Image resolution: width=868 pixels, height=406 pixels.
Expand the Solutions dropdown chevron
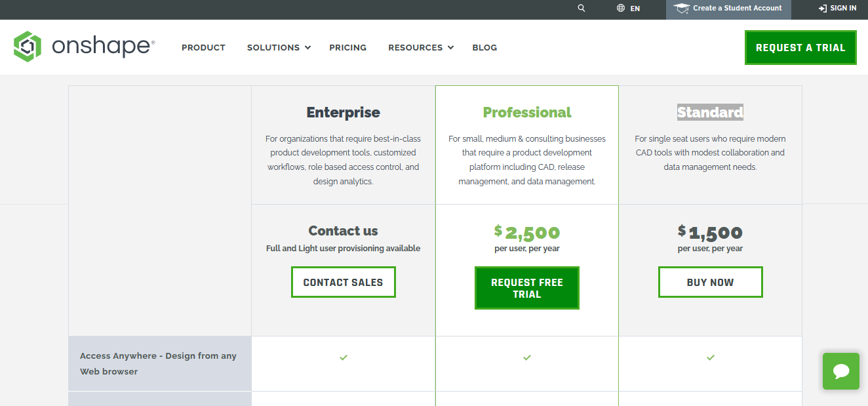pyautogui.click(x=308, y=47)
